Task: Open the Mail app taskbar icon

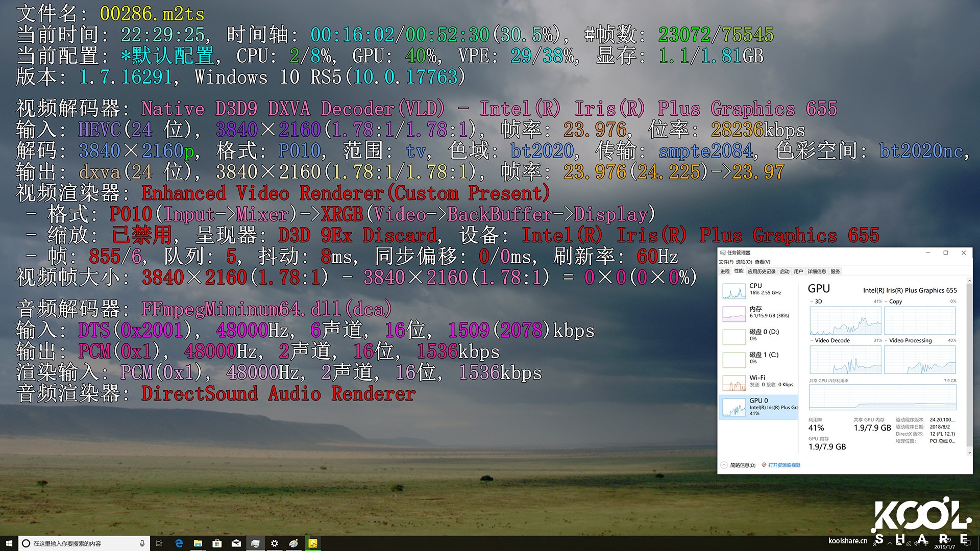Action: 236,543
